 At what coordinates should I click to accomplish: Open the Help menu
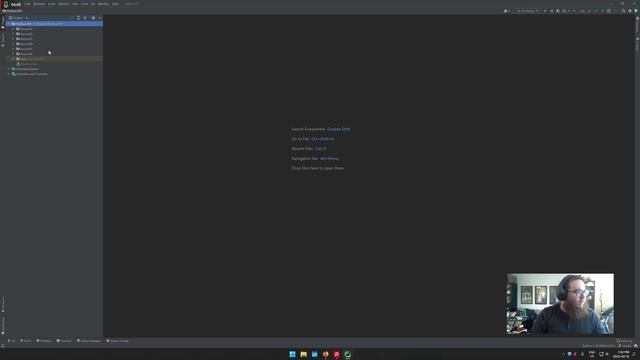116,4
